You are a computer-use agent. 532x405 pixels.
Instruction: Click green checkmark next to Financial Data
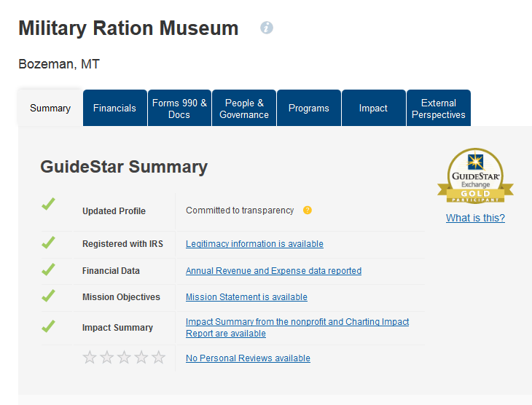point(48,270)
